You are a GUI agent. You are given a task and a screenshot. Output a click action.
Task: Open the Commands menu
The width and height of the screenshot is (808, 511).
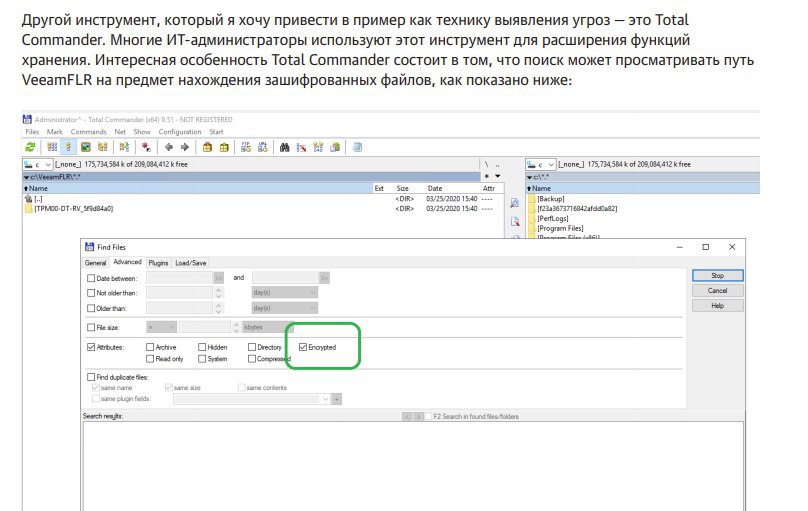pos(89,132)
